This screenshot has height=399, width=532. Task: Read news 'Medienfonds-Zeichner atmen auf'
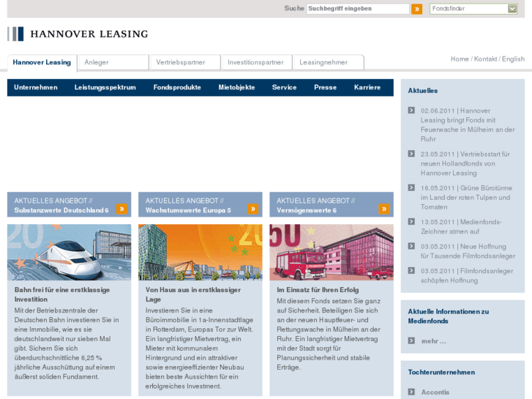(461, 227)
